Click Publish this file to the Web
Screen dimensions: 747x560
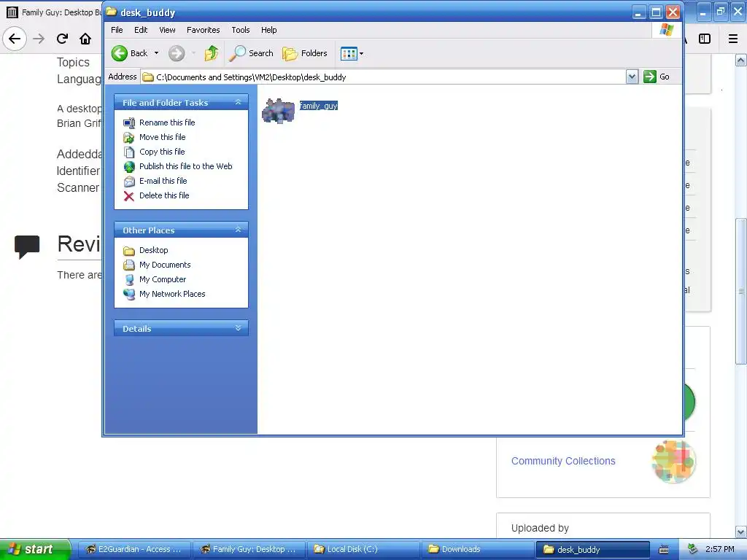tap(186, 166)
